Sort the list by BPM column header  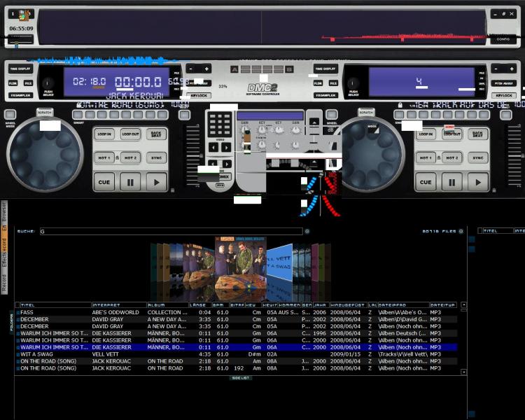click(x=220, y=305)
